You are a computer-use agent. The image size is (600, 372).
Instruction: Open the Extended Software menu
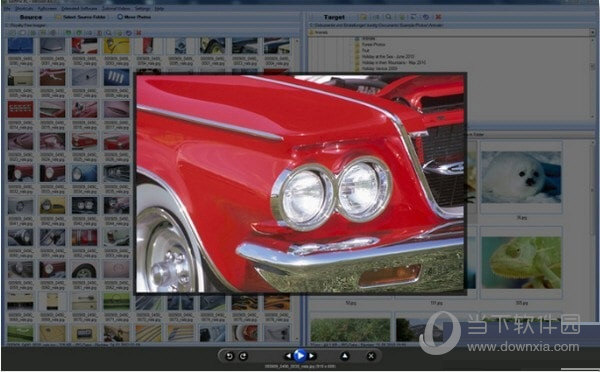tap(79, 8)
